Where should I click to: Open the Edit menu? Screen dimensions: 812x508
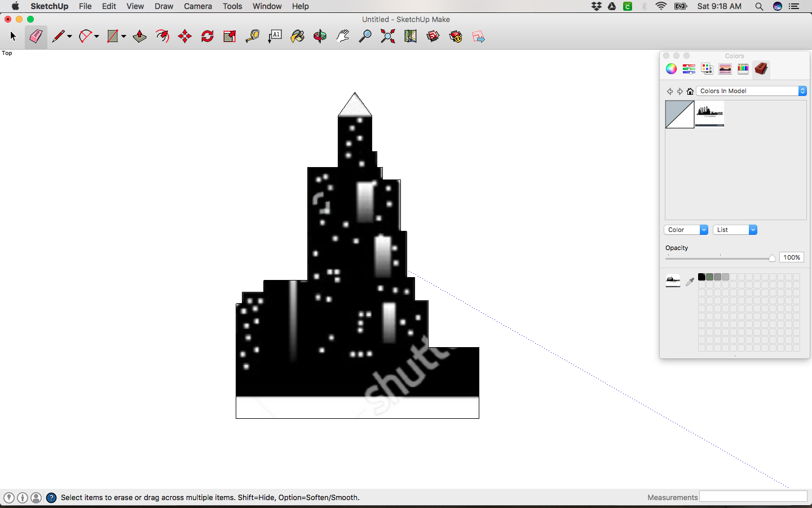(x=109, y=6)
